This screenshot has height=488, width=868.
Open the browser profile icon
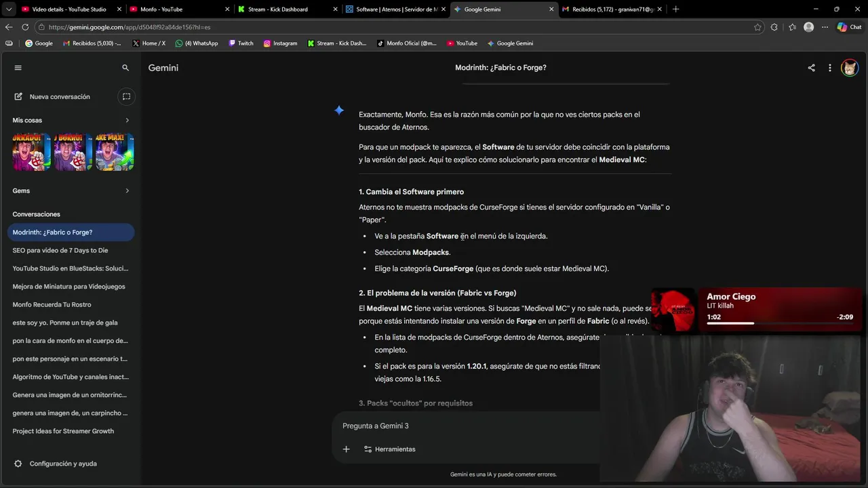pyautogui.click(x=808, y=27)
